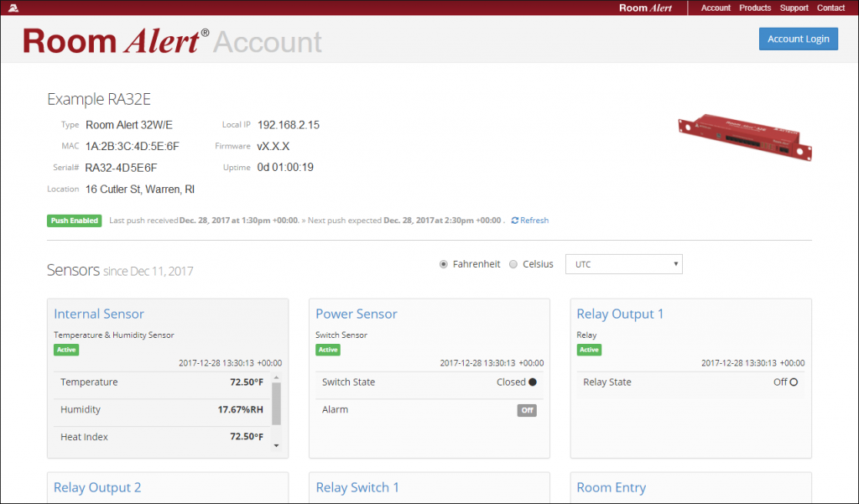Open the Contact link in top bar

830,8
